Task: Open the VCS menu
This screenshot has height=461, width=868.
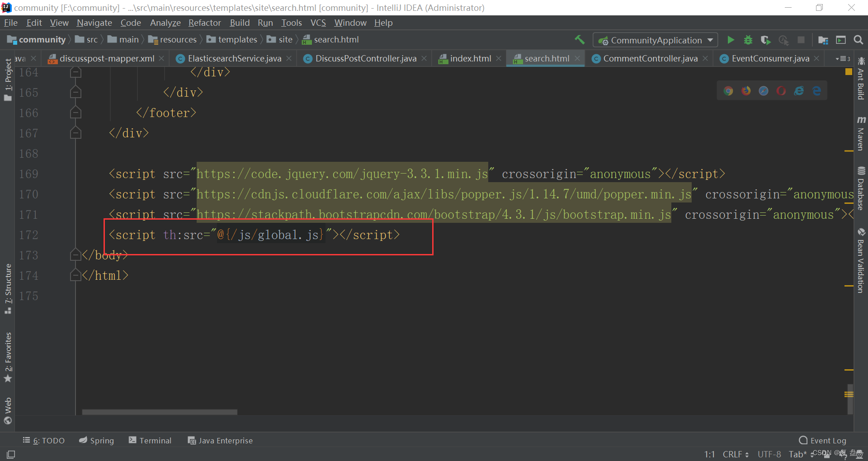Action: coord(318,23)
